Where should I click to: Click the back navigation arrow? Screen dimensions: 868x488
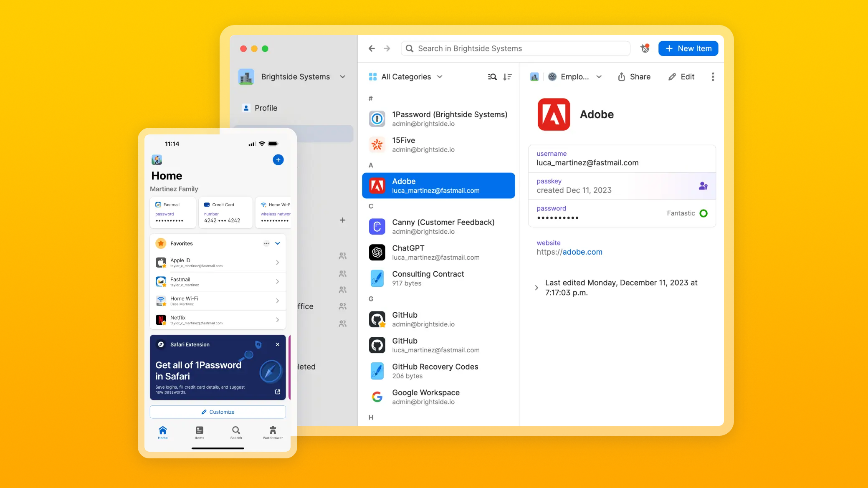pos(372,48)
